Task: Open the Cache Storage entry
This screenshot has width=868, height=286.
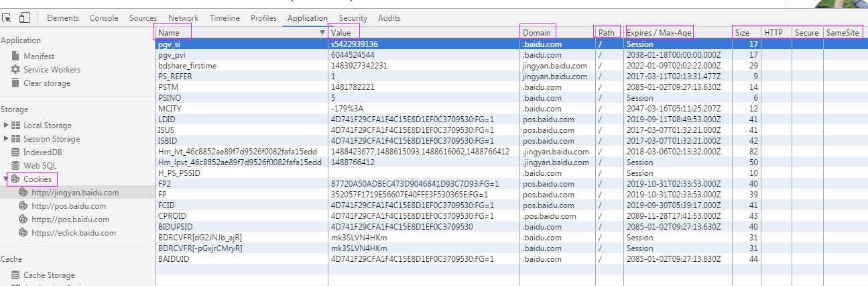Action: pos(49,275)
